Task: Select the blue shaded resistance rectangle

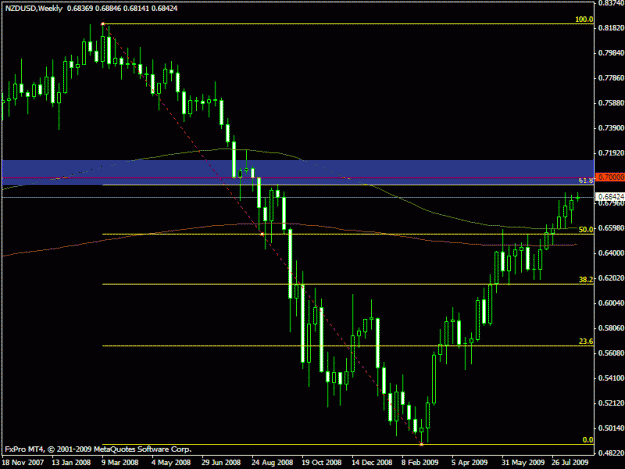Action: pyautogui.click(x=298, y=172)
